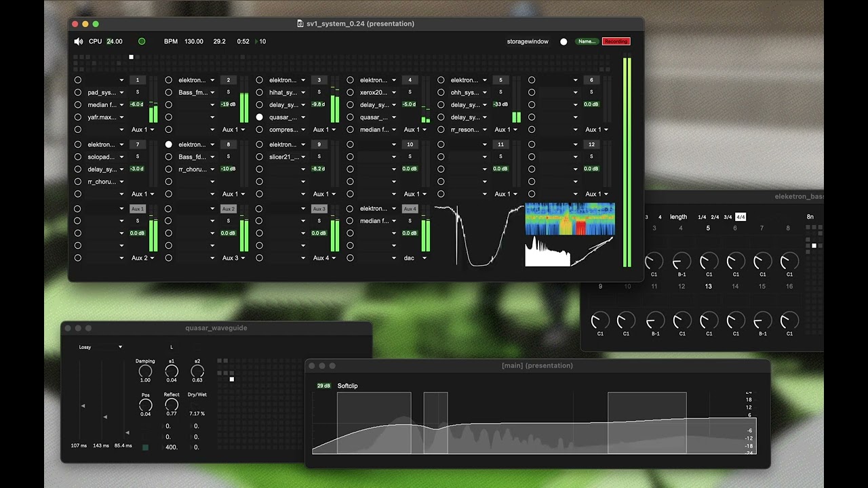
Task: Click the step 7 note knob in elektron bass
Action: point(763,262)
